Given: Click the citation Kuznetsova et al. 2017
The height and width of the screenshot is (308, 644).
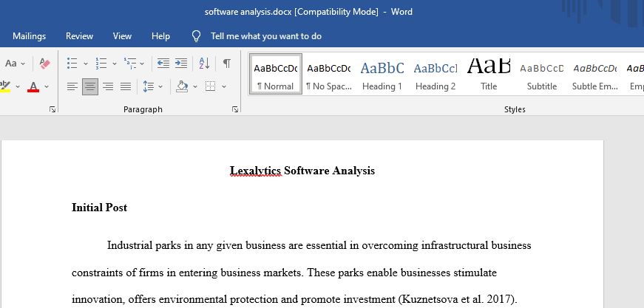Looking at the screenshot, I should pyautogui.click(x=457, y=300).
